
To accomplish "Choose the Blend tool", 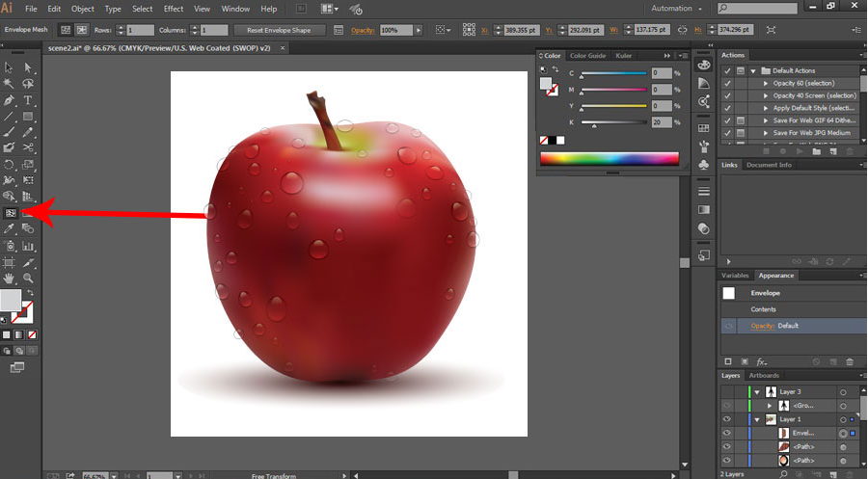I will 28,228.
